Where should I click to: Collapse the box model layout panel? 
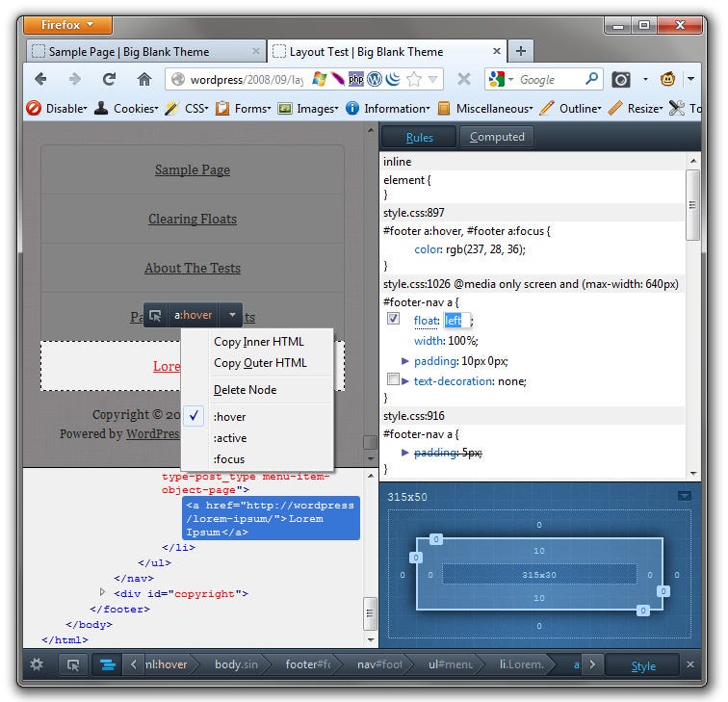(x=684, y=496)
